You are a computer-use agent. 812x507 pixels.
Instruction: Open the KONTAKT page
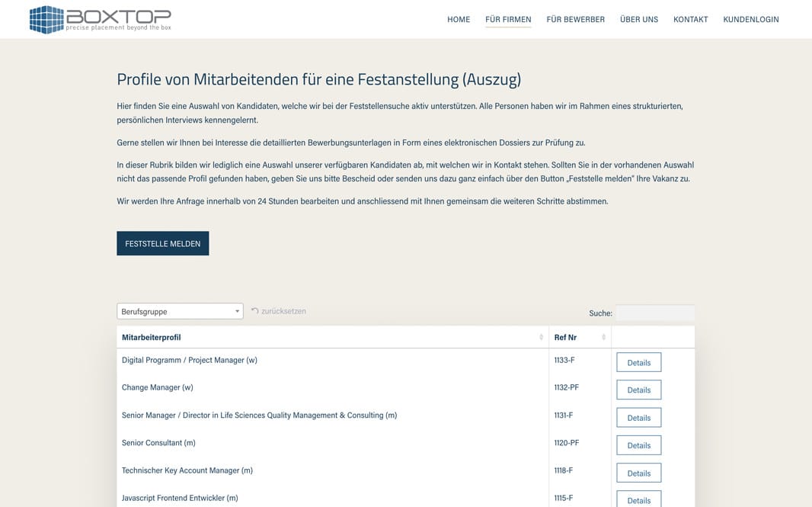[x=690, y=20]
